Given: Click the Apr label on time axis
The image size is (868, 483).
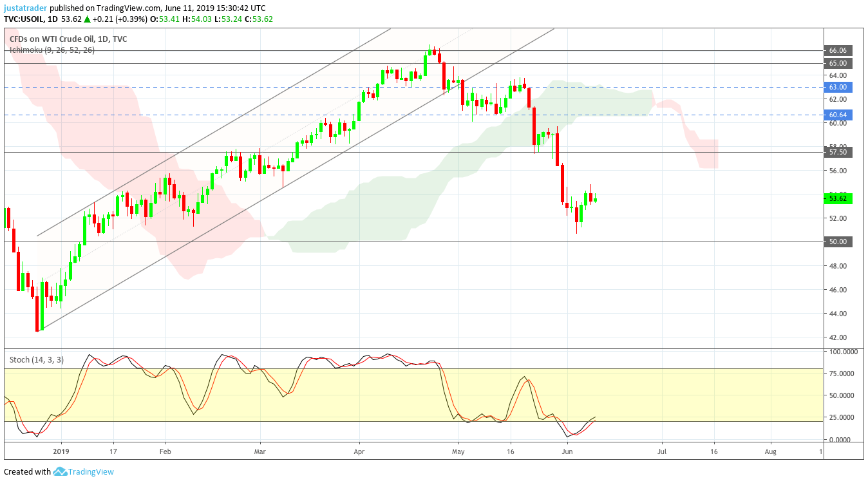Looking at the screenshot, I should [359, 452].
